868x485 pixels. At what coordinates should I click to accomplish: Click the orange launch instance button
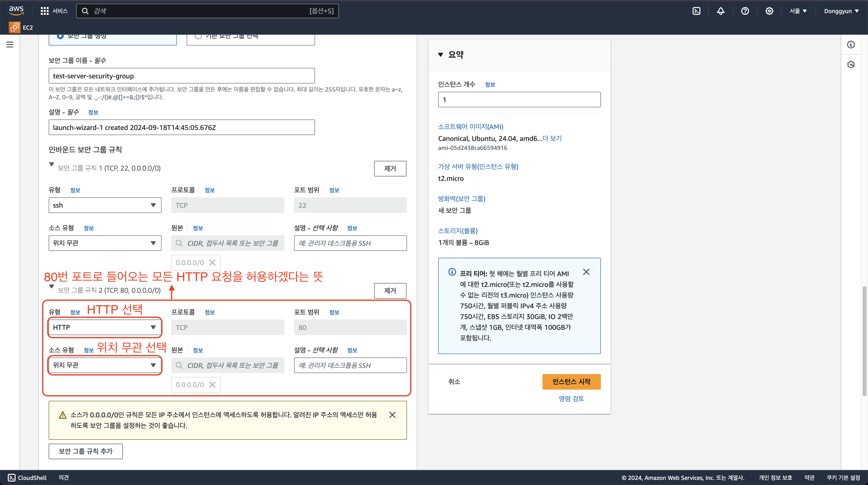point(571,382)
